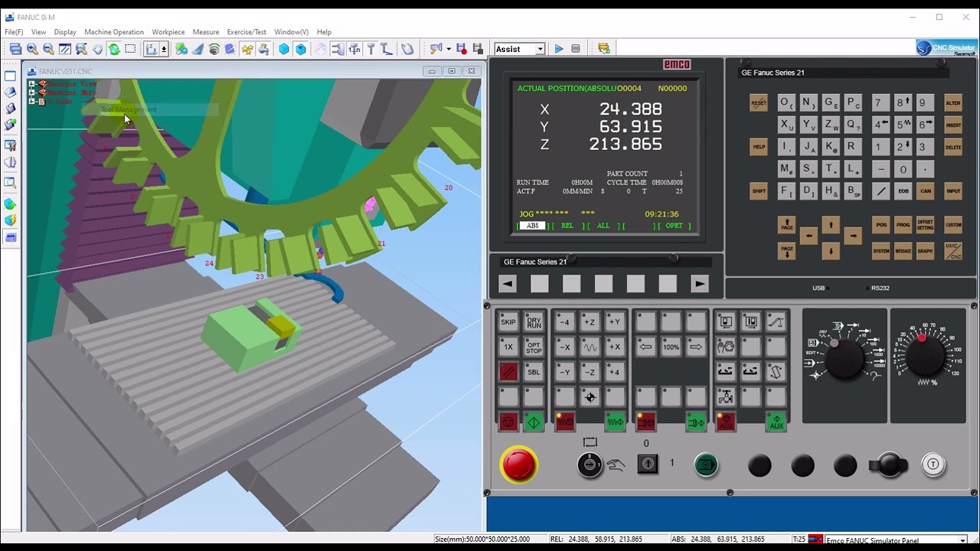Toggle the SKIP key

pyautogui.click(x=508, y=322)
